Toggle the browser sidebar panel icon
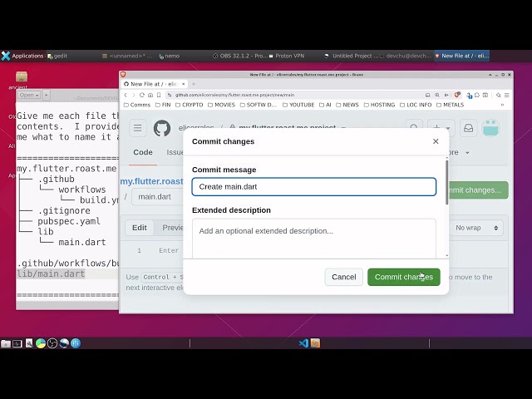The image size is (532, 399). click(485, 95)
